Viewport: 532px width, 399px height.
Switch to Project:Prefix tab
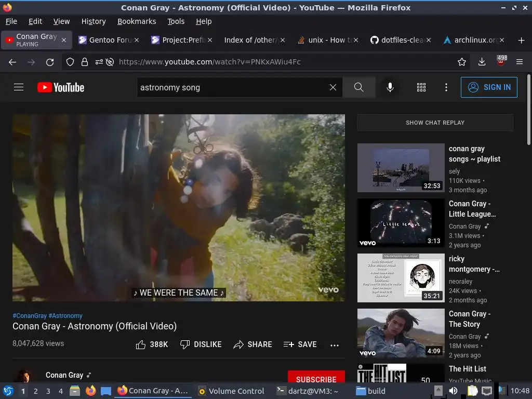pyautogui.click(x=181, y=40)
